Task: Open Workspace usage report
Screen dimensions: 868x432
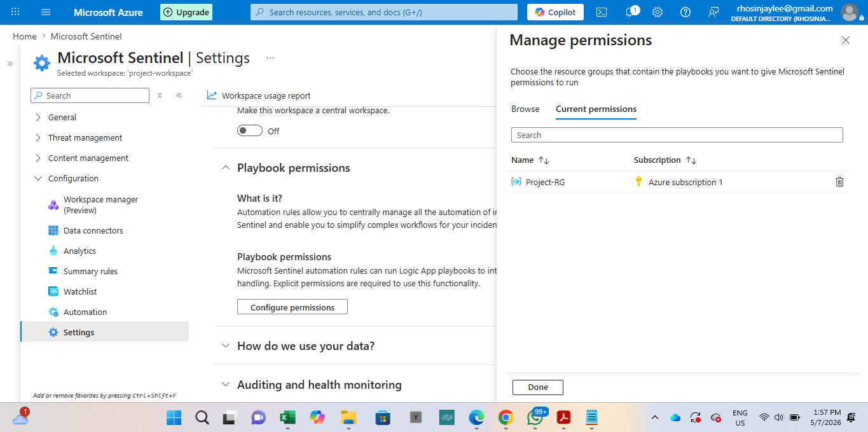Action: point(259,95)
